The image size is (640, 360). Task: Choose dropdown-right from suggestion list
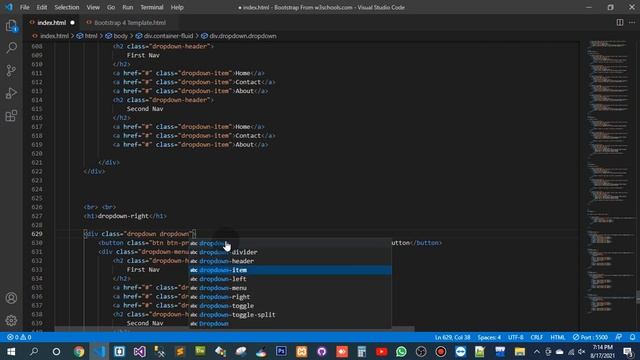tap(290, 297)
